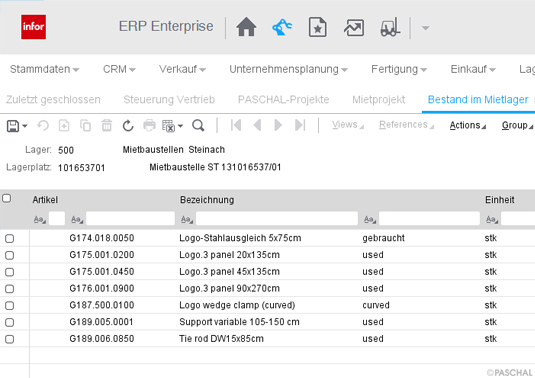
Task: Click the Bezeichnung filter field
Action: click(x=277, y=219)
